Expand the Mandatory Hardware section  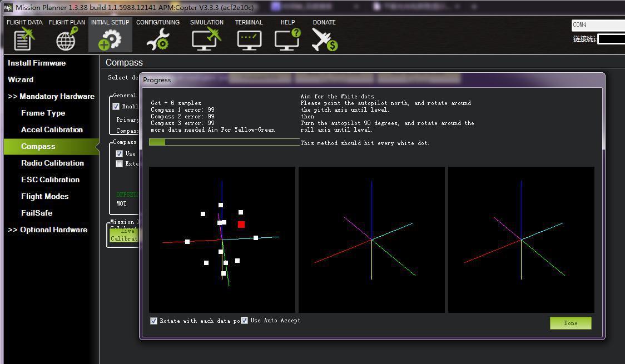tap(51, 96)
